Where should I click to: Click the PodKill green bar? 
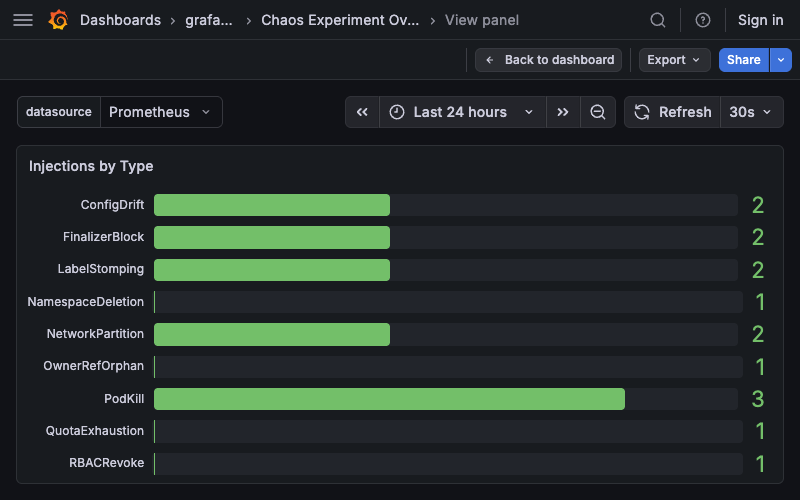[x=389, y=399]
